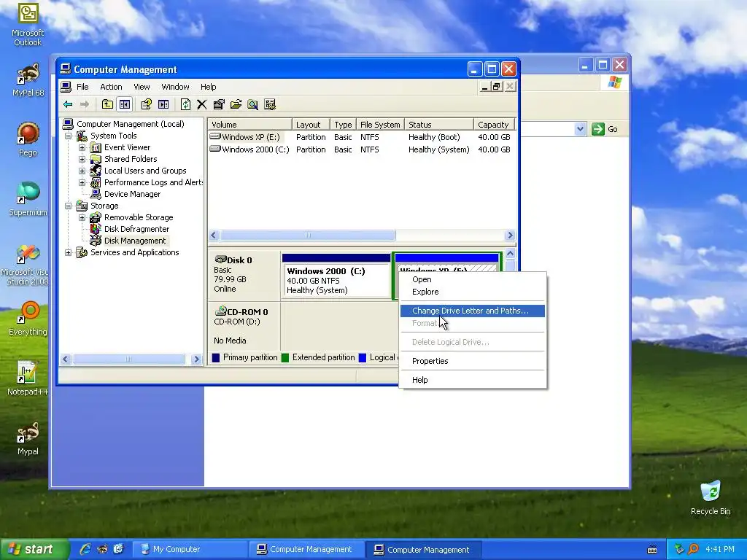Click the File System column header
Viewport: 747px width, 560px height.
pos(380,124)
